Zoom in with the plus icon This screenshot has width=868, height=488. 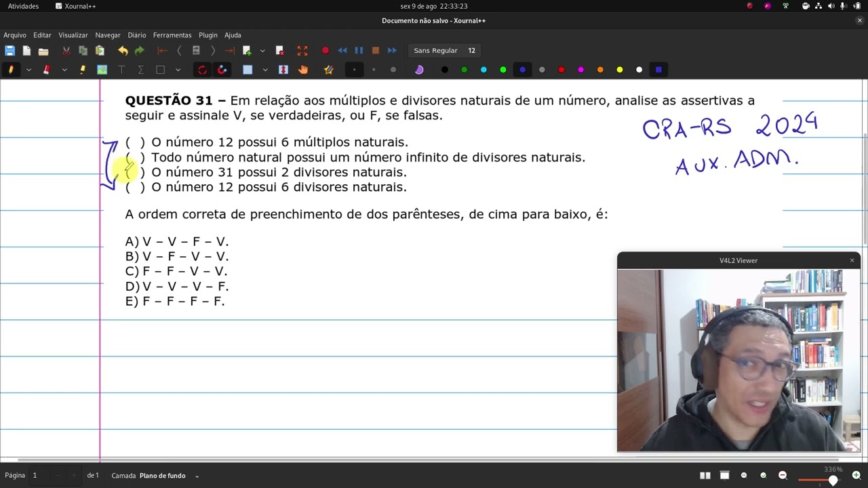pyautogui.click(x=856, y=476)
